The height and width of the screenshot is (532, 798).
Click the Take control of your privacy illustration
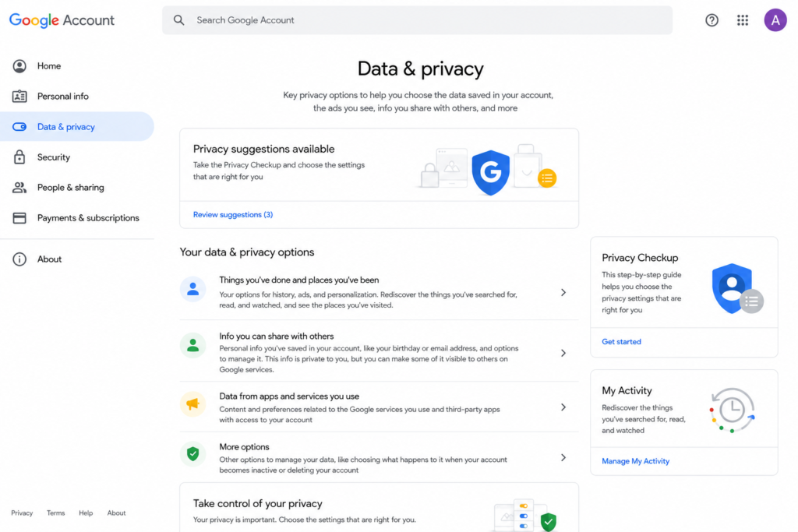coord(525,516)
